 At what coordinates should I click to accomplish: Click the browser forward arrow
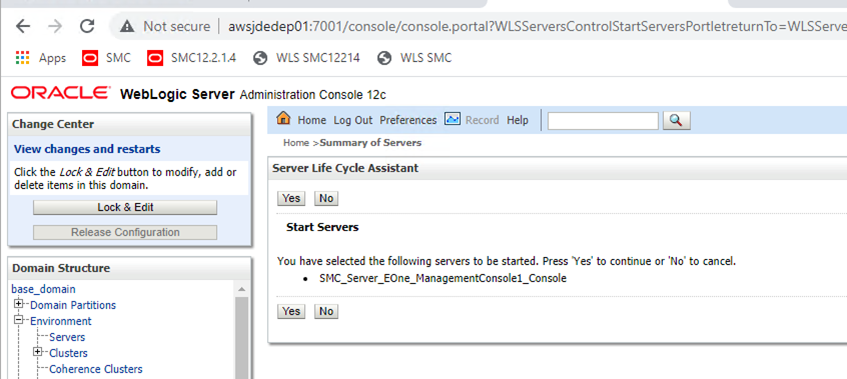point(55,26)
